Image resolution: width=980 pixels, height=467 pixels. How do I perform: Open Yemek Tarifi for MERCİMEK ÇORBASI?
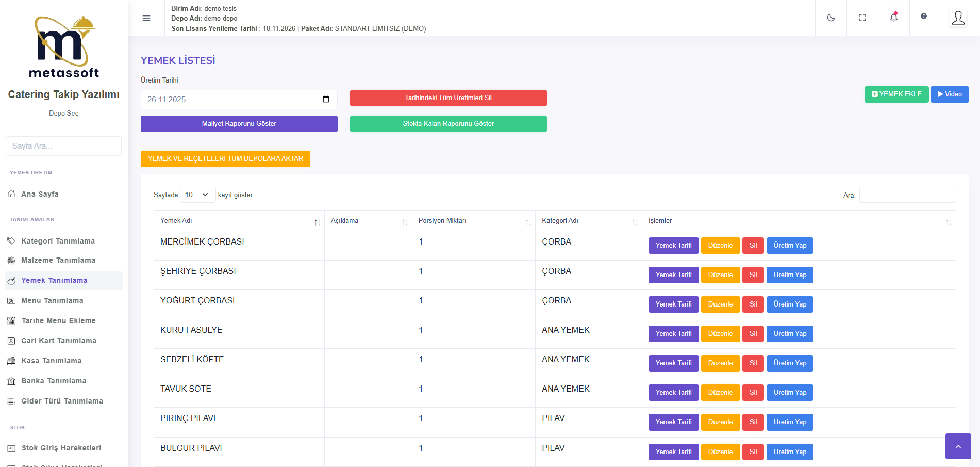pyautogui.click(x=673, y=246)
